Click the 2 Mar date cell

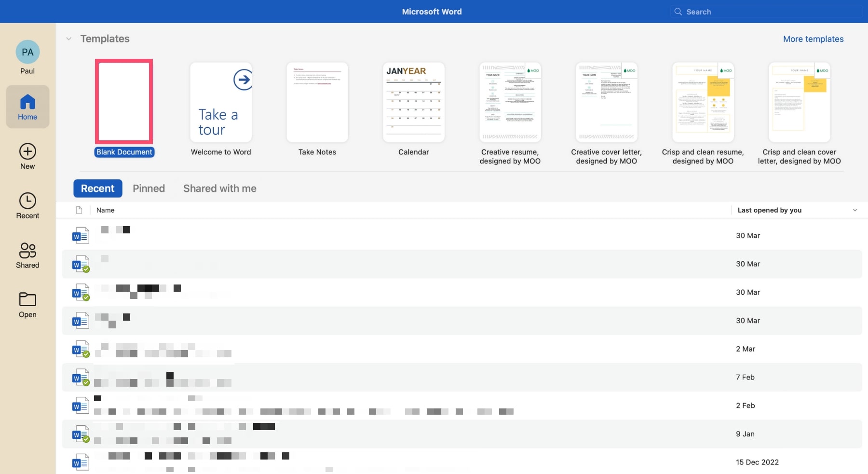coord(746,349)
